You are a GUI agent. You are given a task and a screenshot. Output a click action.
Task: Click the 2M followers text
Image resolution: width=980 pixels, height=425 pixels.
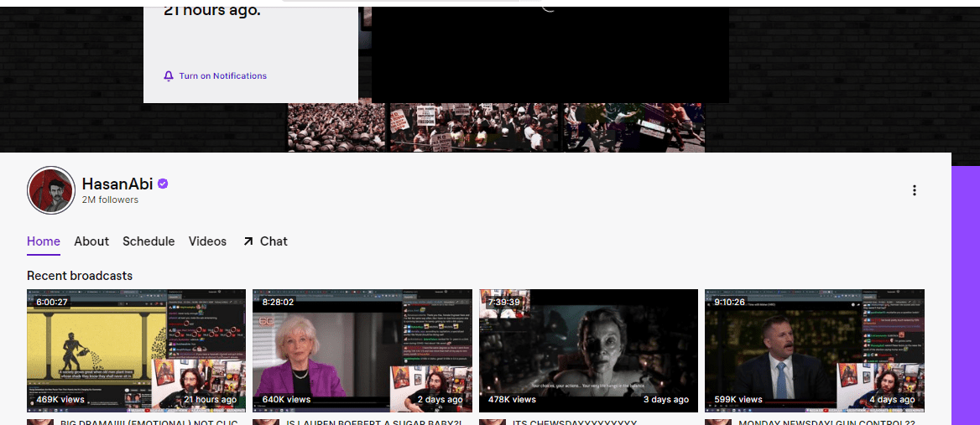coord(110,200)
